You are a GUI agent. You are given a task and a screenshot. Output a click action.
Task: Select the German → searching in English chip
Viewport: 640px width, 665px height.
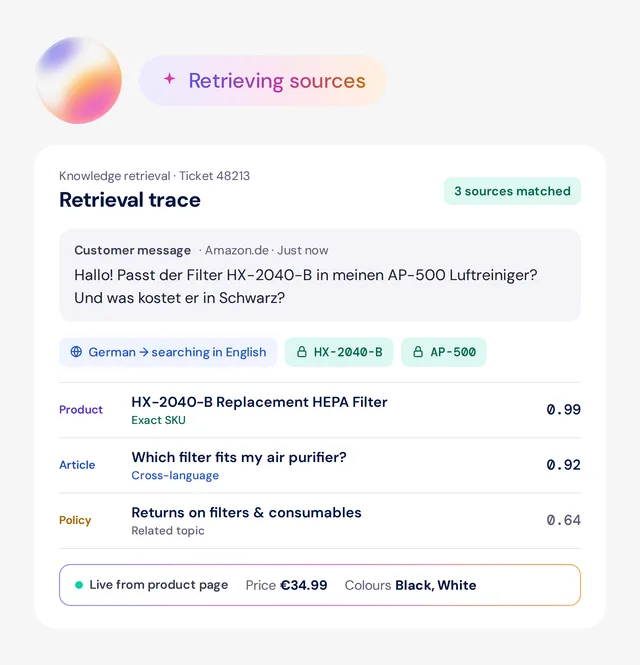pyautogui.click(x=168, y=352)
